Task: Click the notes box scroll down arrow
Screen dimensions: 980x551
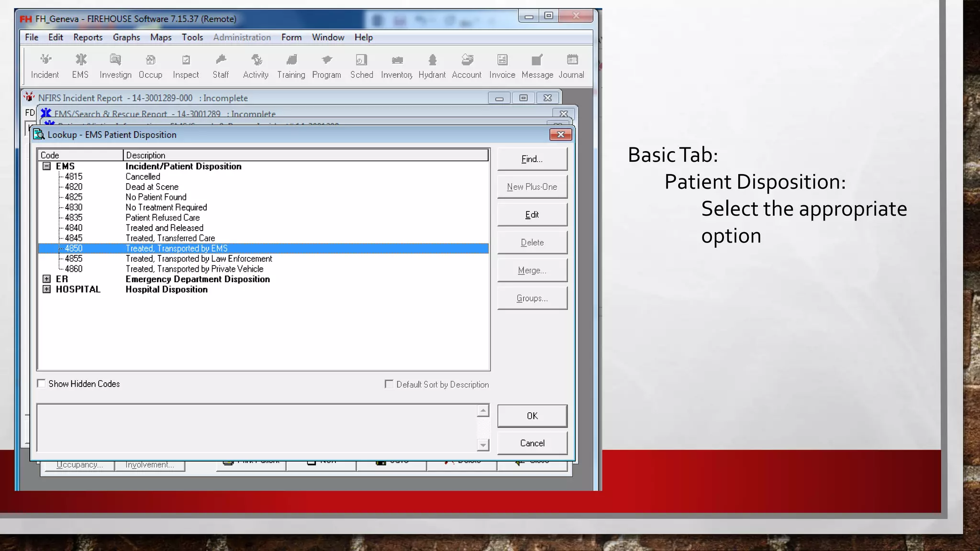Action: pos(483,445)
